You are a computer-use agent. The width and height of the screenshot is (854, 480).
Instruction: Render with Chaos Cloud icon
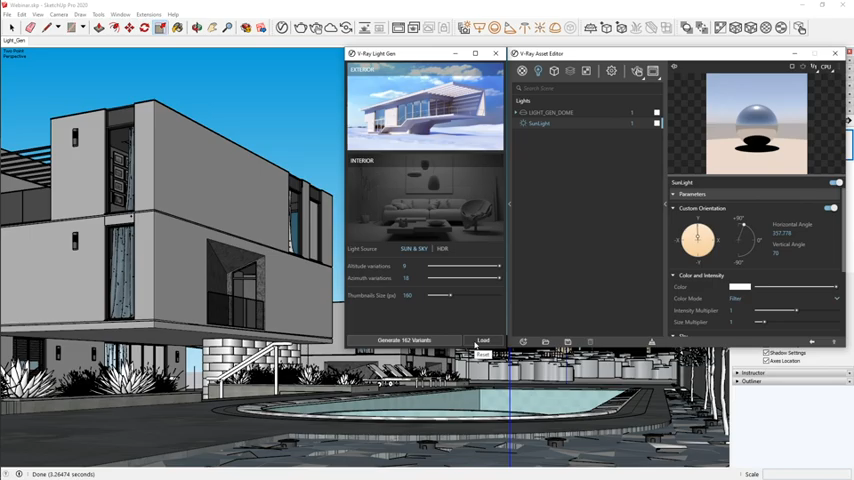331,27
